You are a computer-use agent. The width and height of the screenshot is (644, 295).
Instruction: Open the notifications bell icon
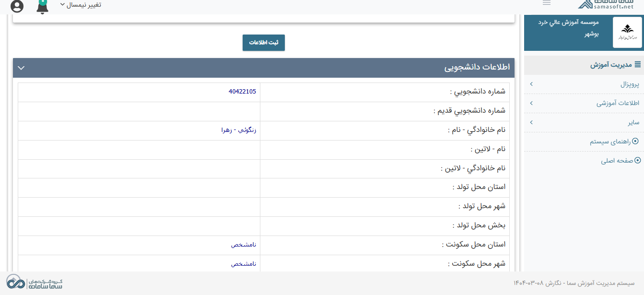coord(42,7)
